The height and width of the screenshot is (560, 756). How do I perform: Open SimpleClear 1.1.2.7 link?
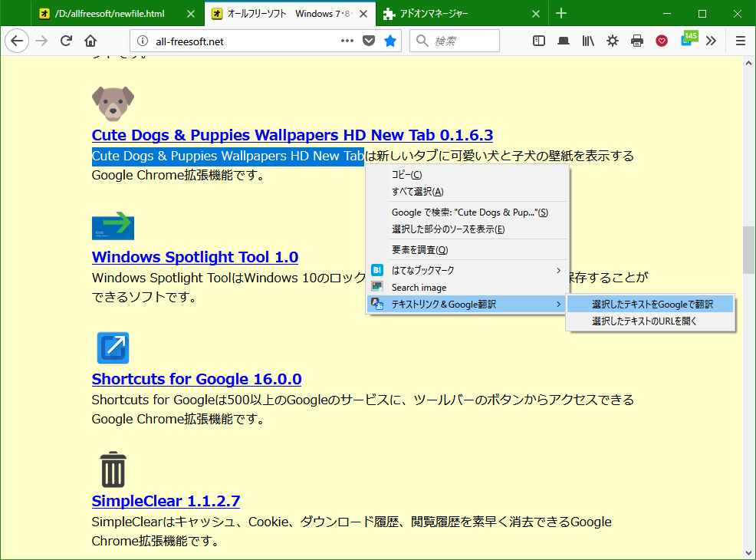tap(166, 501)
